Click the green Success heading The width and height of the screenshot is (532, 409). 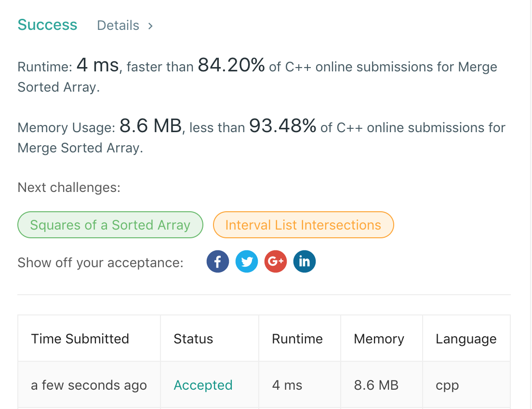[47, 25]
